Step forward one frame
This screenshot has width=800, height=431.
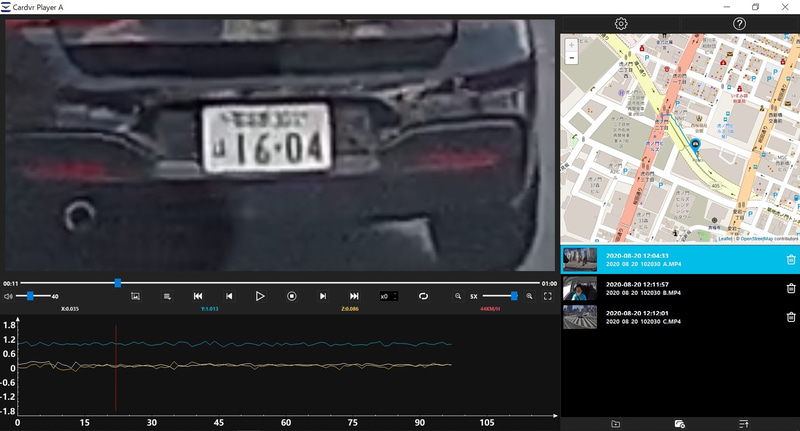322,296
